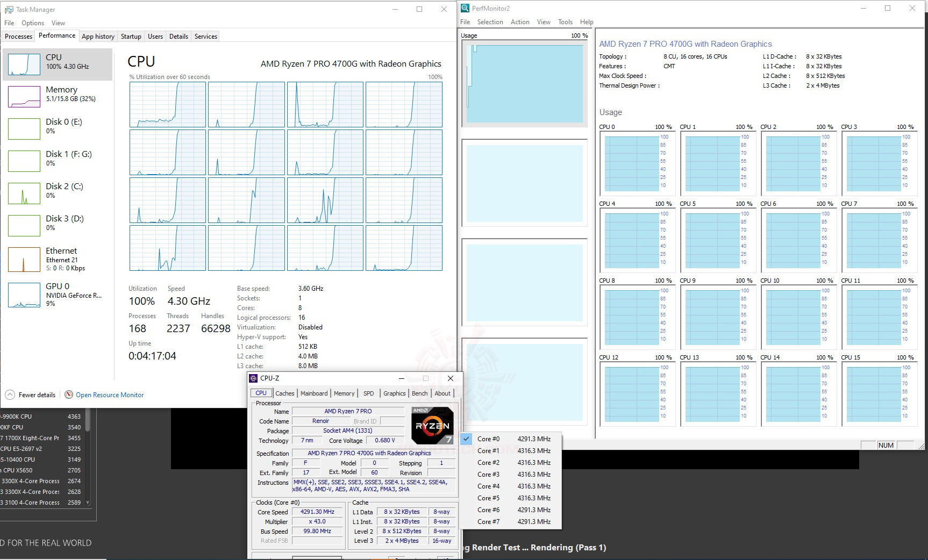Screen dimensions: 928x560
Task: Select Disk 2 (C:) in the sidebar
Action: pyautogui.click(x=58, y=193)
